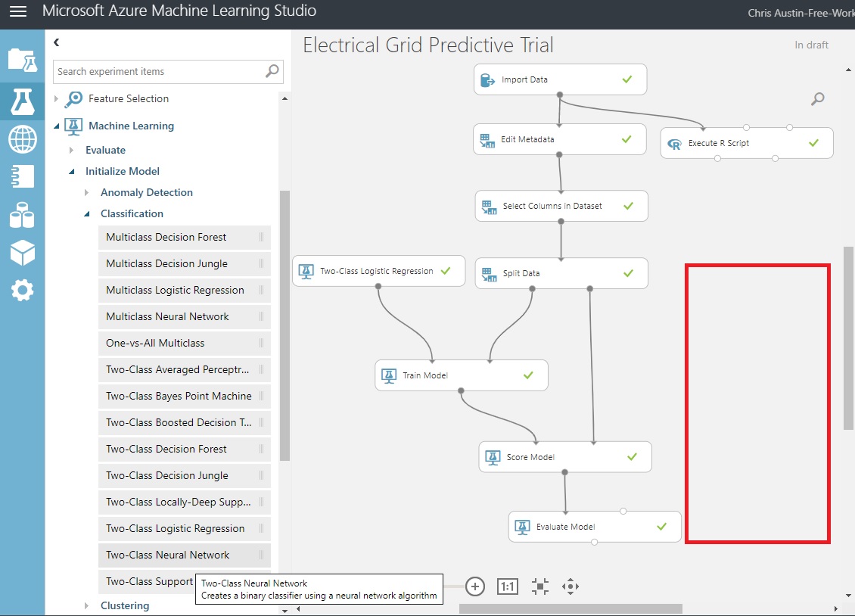
Task: Select One-vs-All Multiclass module
Action: pos(185,344)
